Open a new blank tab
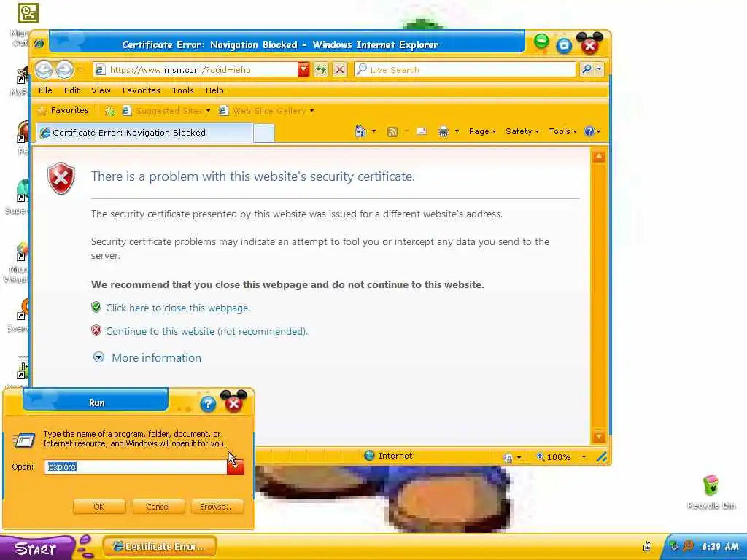Image resolution: width=747 pixels, height=560 pixels. (x=264, y=133)
